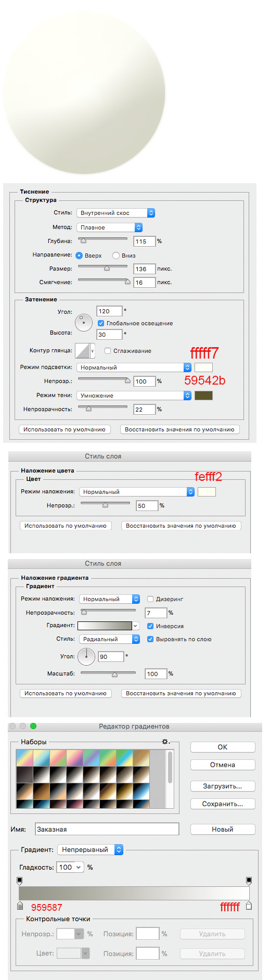270x980 pixels.
Task: Select the ffffff color stop marker
Action: pos(249,906)
